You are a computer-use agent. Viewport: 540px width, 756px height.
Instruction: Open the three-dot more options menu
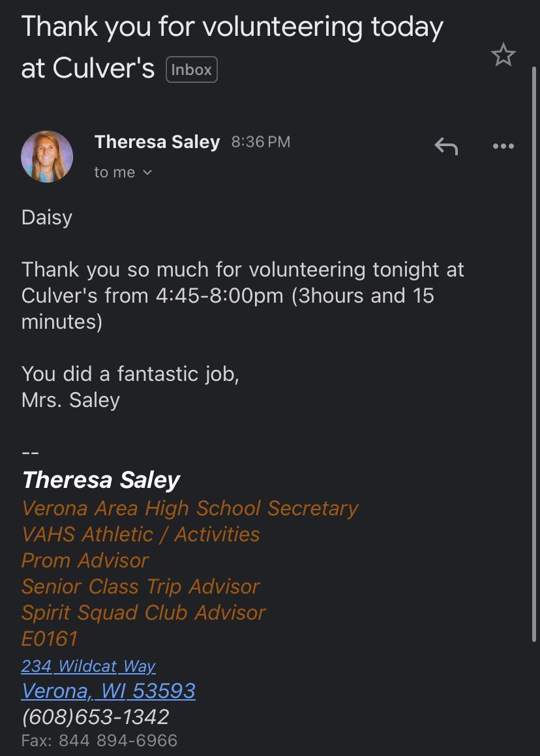[x=503, y=146]
